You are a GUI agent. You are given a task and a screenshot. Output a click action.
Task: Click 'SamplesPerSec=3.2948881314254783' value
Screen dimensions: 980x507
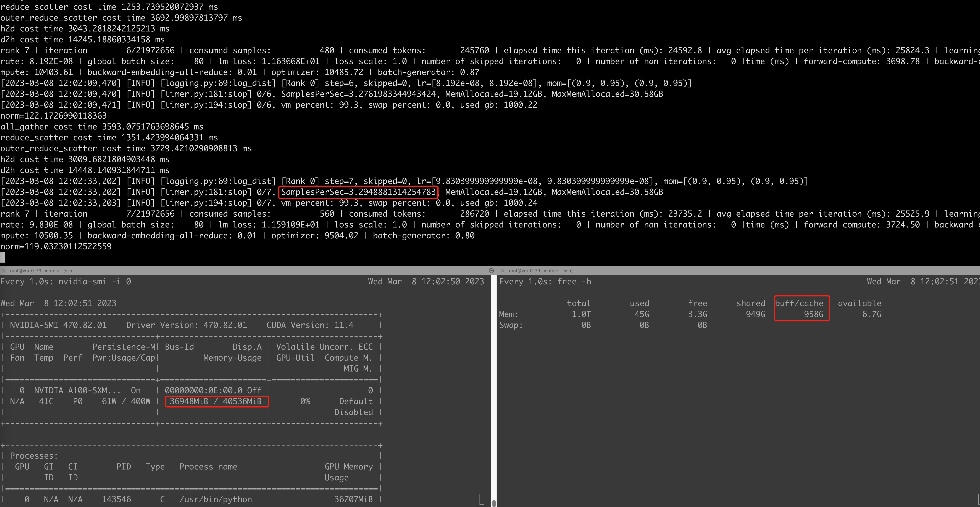(x=358, y=192)
